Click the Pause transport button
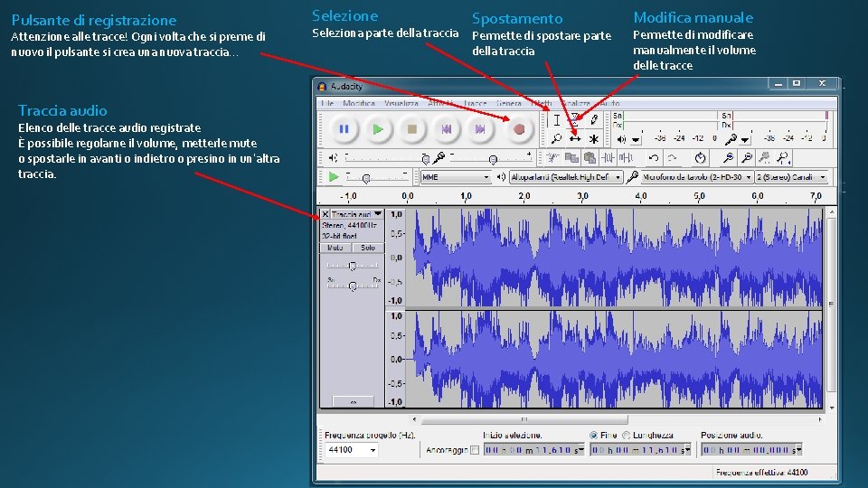 pyautogui.click(x=344, y=129)
